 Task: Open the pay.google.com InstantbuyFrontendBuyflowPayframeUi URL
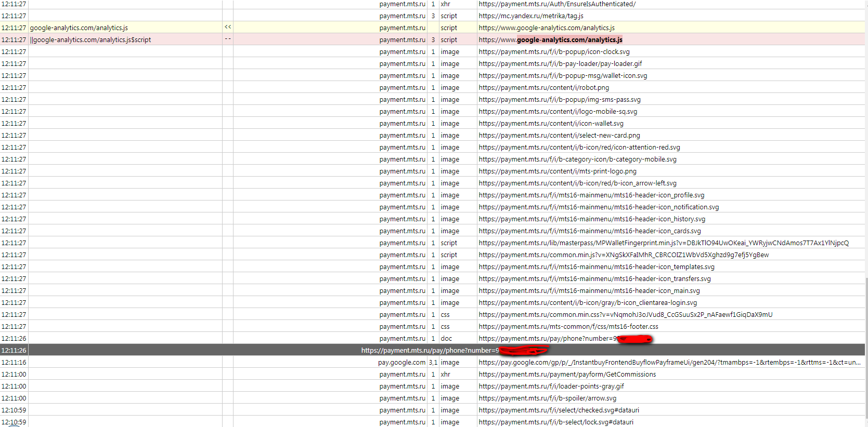[670, 363]
